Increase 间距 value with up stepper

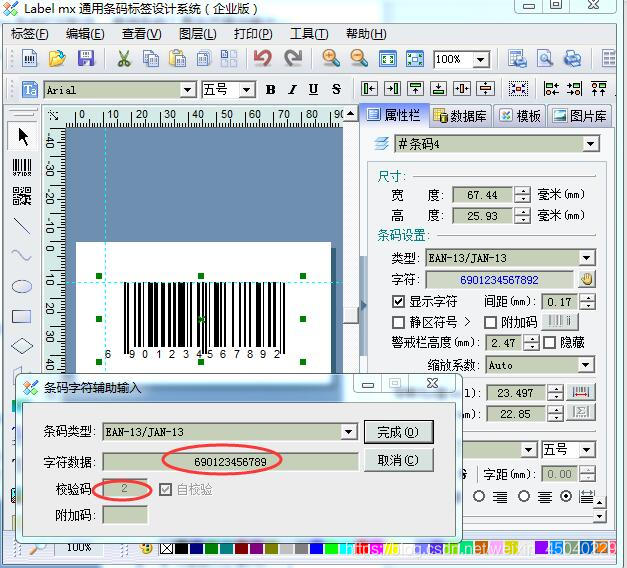pyautogui.click(x=587, y=298)
